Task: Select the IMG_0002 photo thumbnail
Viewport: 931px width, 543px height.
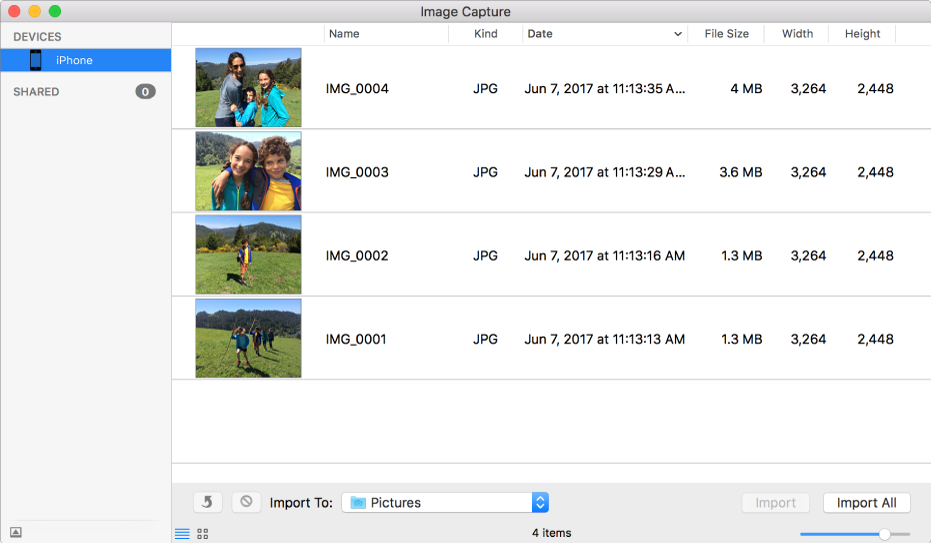Action: point(248,255)
